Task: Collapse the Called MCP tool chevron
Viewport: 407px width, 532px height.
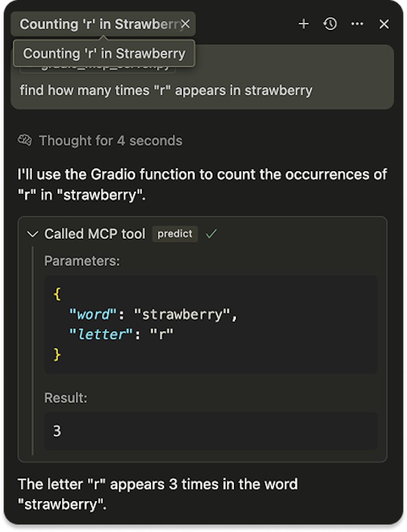Action: pyautogui.click(x=33, y=234)
